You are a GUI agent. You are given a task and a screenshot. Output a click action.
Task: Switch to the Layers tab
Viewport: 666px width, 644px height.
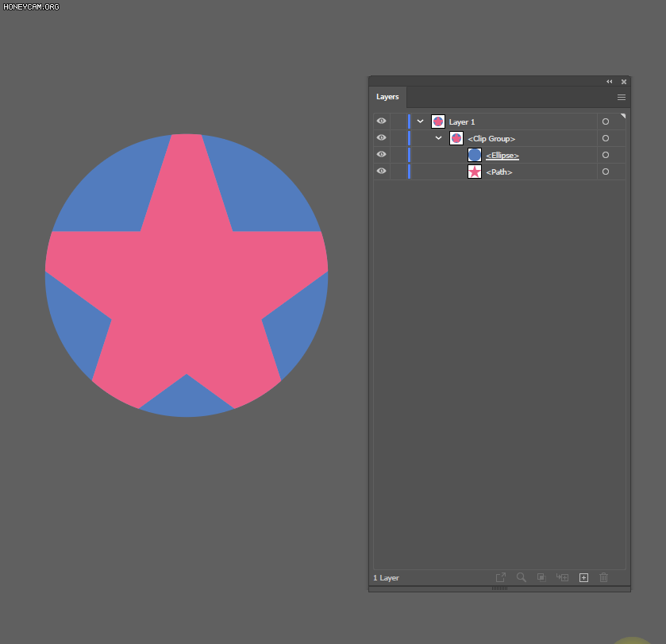click(387, 97)
